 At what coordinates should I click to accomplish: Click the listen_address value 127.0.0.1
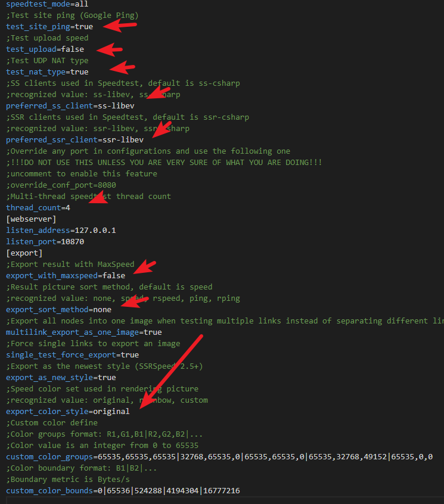(x=93, y=231)
